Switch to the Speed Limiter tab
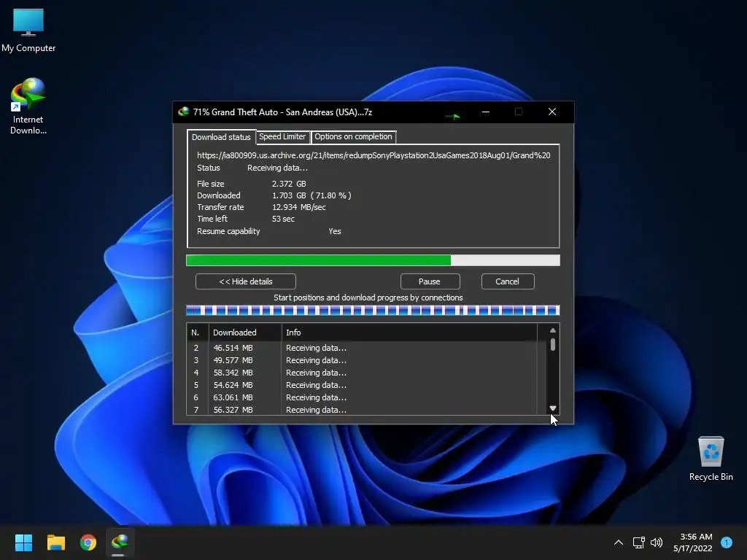The image size is (747, 560). coord(282,136)
